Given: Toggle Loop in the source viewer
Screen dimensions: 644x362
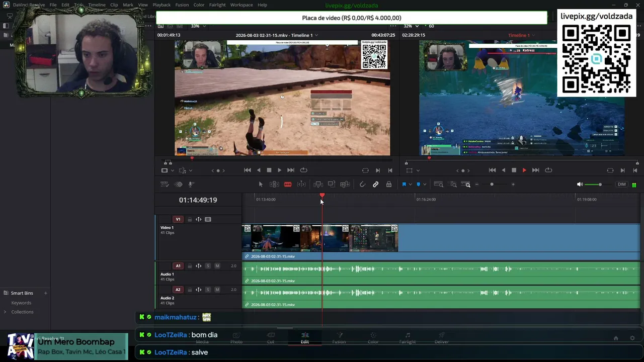Looking at the screenshot, I should [303, 170].
